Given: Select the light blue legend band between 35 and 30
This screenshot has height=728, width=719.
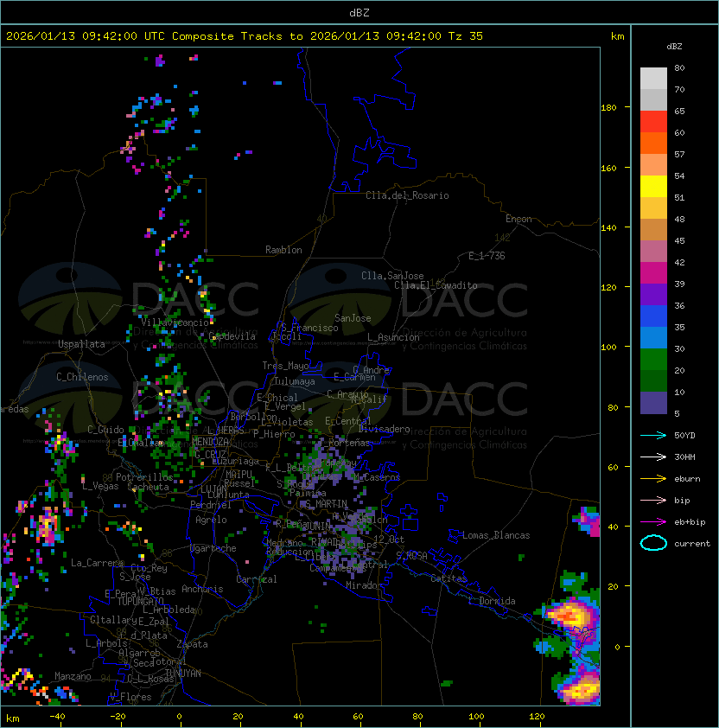Looking at the screenshot, I should [x=653, y=338].
